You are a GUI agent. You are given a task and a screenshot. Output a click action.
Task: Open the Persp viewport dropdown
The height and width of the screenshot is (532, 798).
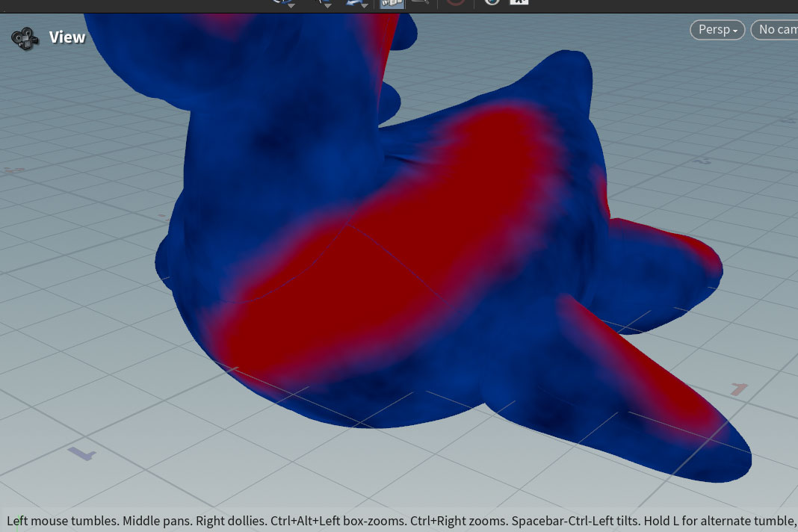coord(717,30)
